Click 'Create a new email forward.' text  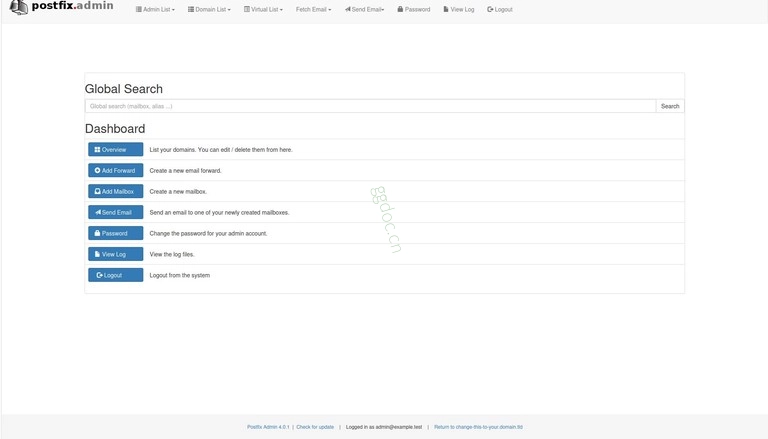point(185,171)
